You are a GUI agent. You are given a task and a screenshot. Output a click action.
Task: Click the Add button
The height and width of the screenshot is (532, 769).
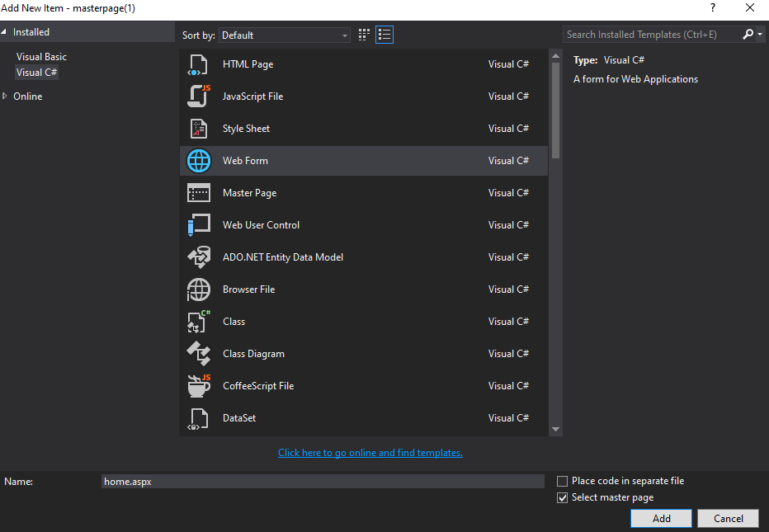tap(661, 518)
